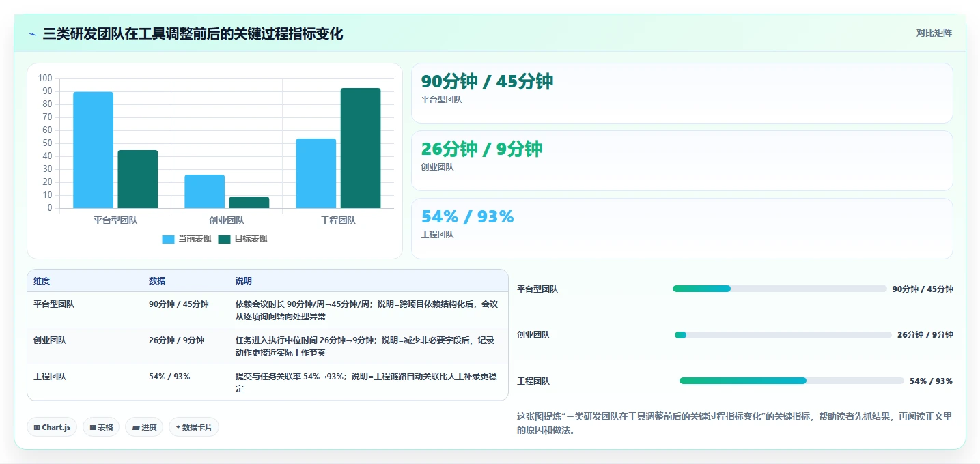Click the 平台型团队 label in the progress list
Screen dimensions: 980x464
click(x=537, y=289)
